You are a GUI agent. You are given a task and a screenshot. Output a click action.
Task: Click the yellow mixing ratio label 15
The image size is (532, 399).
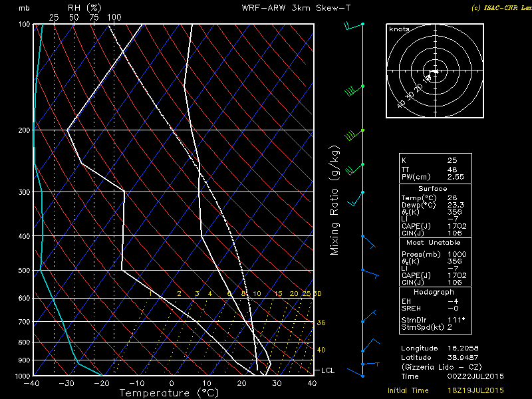point(278,294)
